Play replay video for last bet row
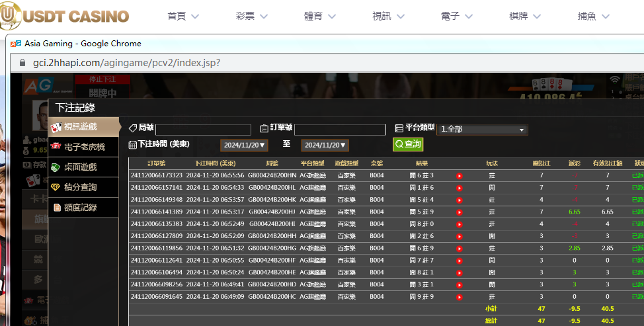Image resolution: width=644 pixels, height=326 pixels. tap(459, 296)
